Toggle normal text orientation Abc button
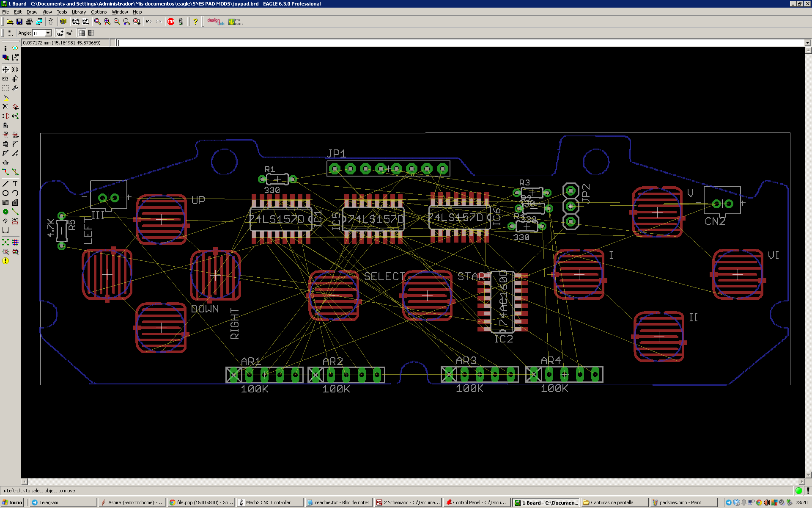This screenshot has height=508, width=812. [60, 33]
